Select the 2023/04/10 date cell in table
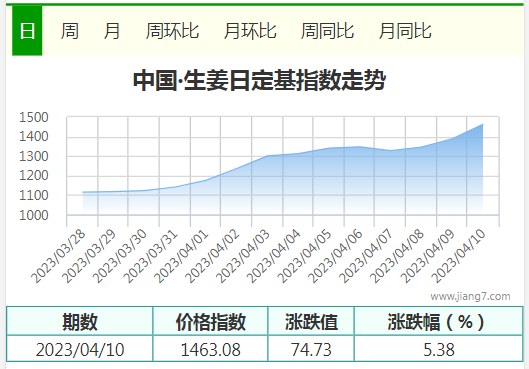Viewport: 529px width, 369px height. (x=80, y=349)
